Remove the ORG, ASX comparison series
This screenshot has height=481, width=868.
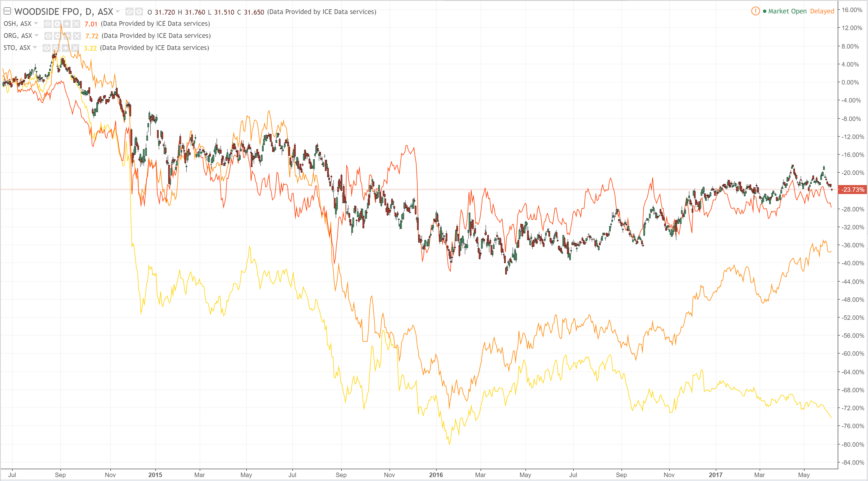tap(77, 36)
